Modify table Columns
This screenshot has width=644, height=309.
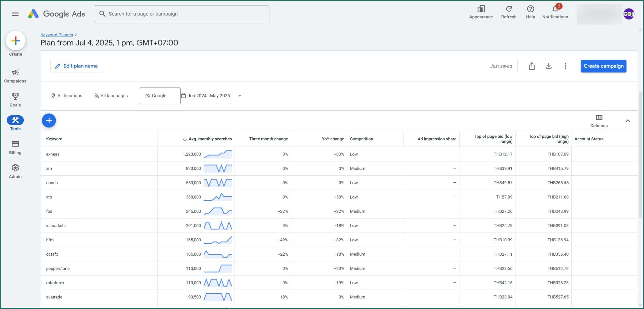coord(599,121)
